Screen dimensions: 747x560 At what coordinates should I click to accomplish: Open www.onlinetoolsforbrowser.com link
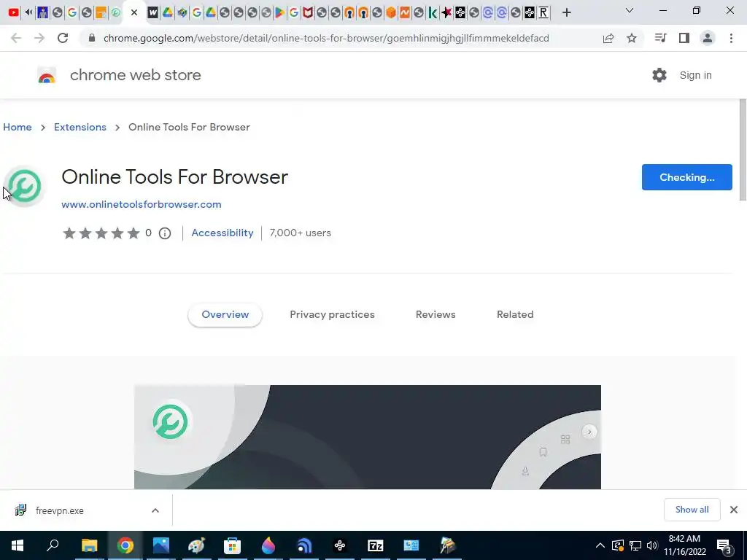142,204
